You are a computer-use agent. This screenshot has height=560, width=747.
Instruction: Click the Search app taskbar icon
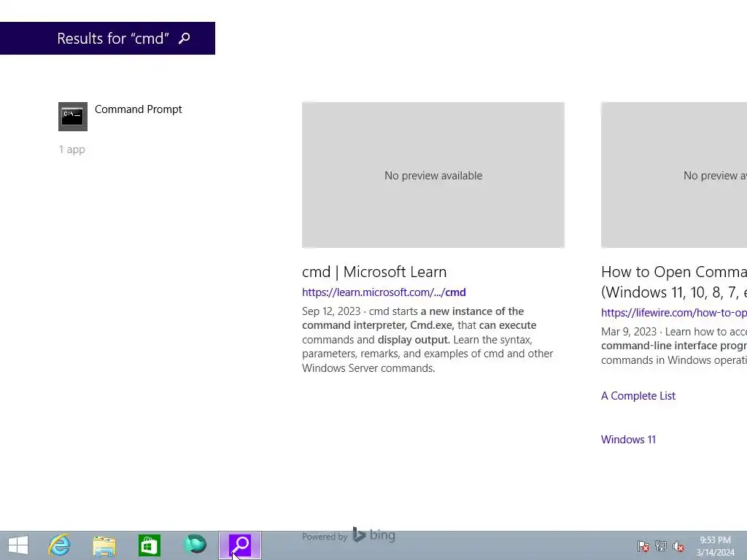coord(240,545)
